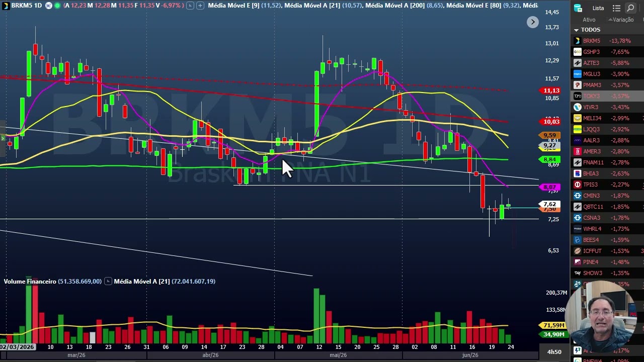Collapse the TODOS group in the watchlist
The height and width of the screenshot is (362, 644).
(576, 30)
